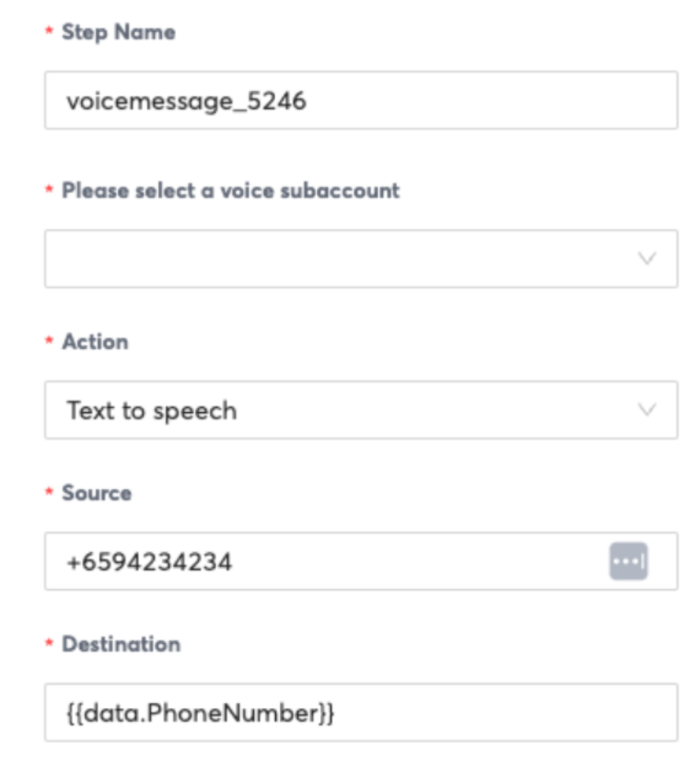Viewport: 700px width, 766px height.
Task: Click the "Please select a voice subaccount" label
Action: (231, 190)
